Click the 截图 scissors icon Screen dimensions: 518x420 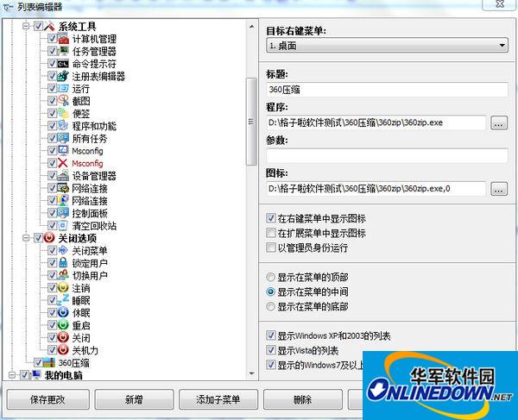coord(63,101)
